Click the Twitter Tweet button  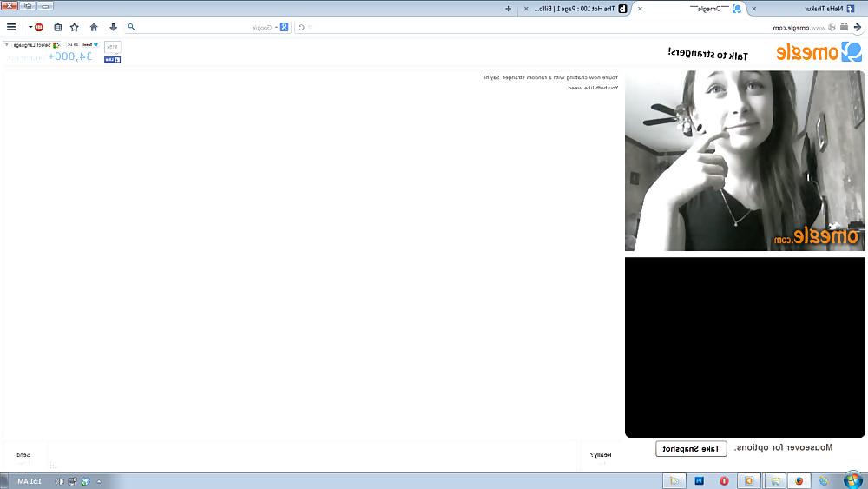click(89, 45)
